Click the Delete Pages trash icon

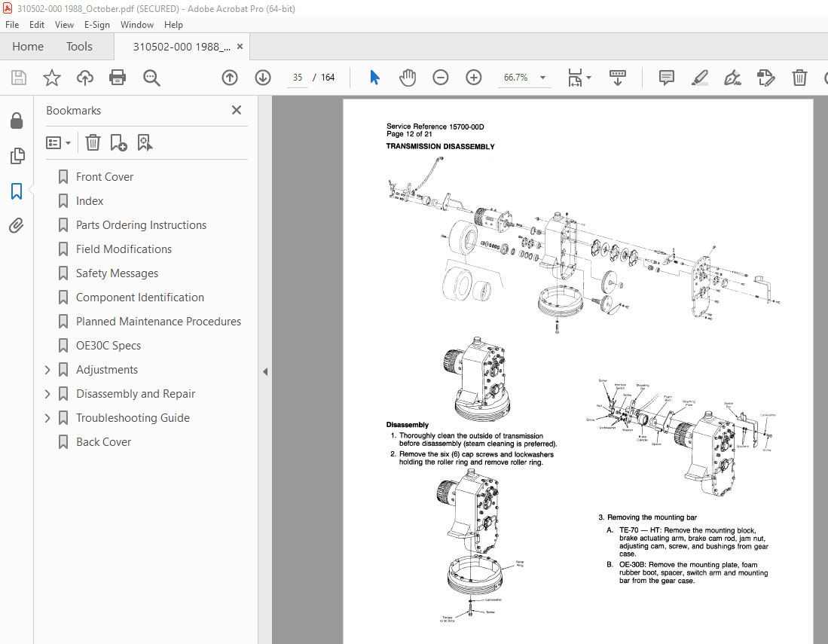[x=799, y=77]
